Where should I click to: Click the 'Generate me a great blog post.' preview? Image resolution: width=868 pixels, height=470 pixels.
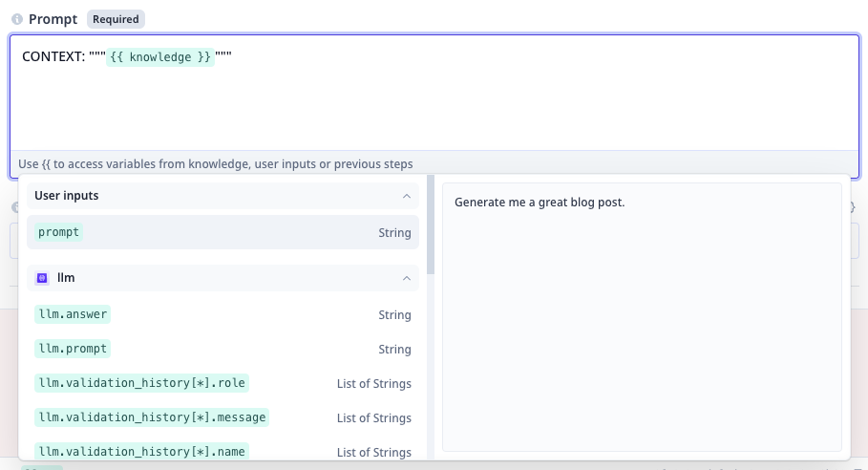(x=540, y=203)
